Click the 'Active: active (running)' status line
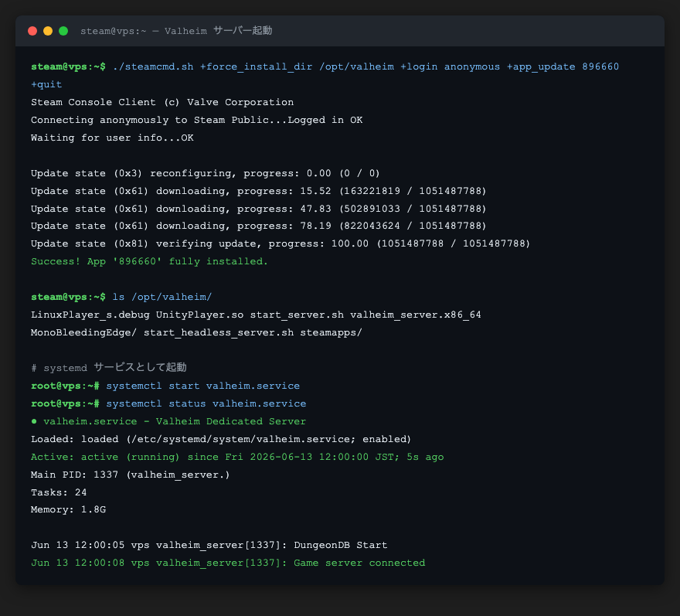This screenshot has width=680, height=616. click(237, 458)
